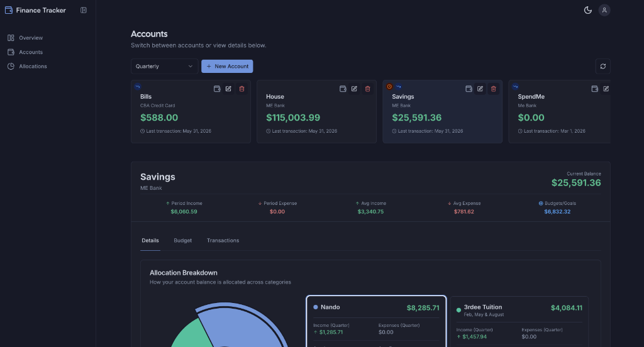Click the 3rdee Tuition income $1,457.94 value

click(x=474, y=337)
